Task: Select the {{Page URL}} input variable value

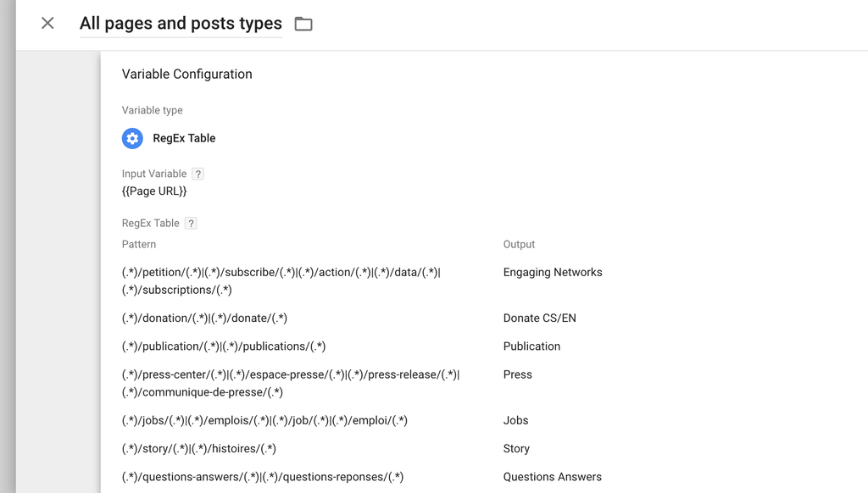Action: [154, 191]
